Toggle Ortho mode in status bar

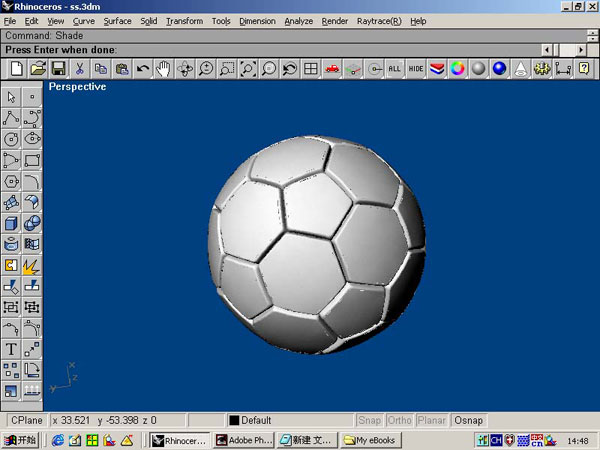tap(399, 420)
